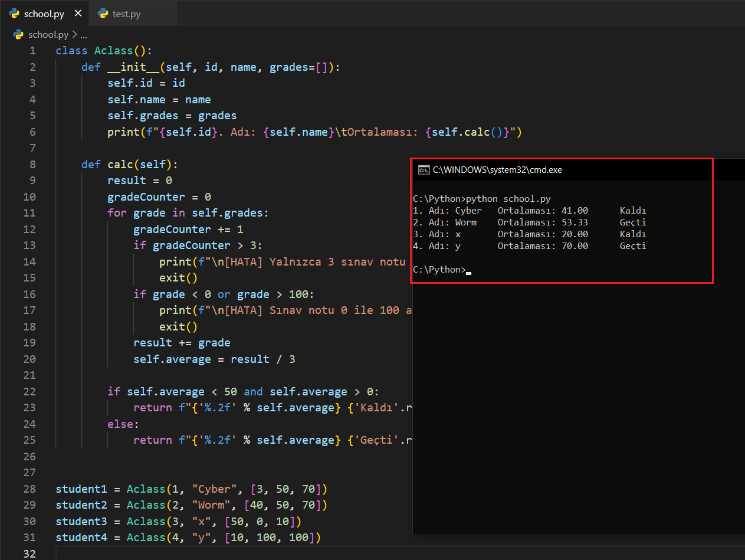Open the cmd.exe title bar system icon

424,170
